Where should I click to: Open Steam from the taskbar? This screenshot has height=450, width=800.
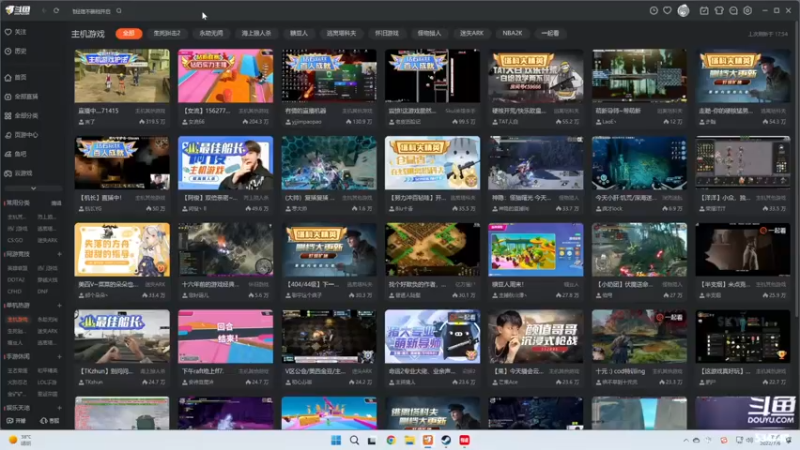tap(446, 440)
